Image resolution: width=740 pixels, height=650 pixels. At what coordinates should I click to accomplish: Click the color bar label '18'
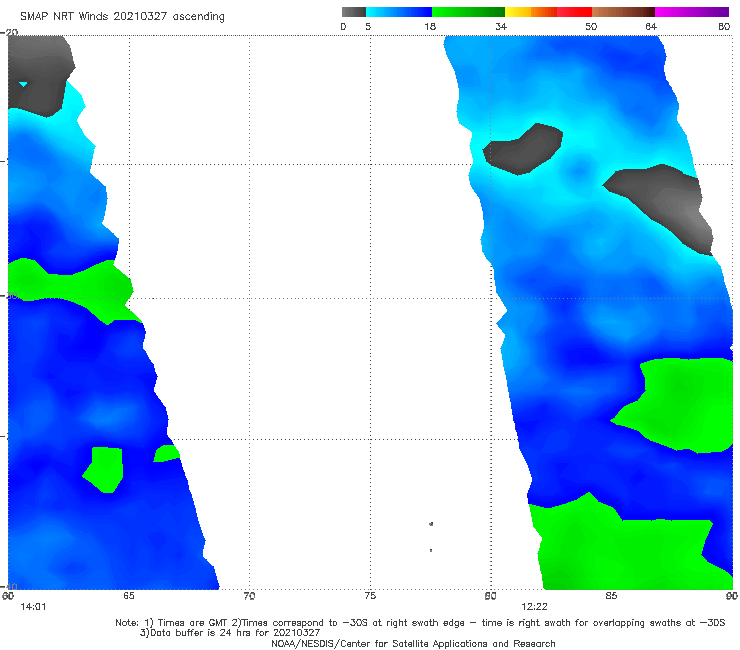(430, 27)
